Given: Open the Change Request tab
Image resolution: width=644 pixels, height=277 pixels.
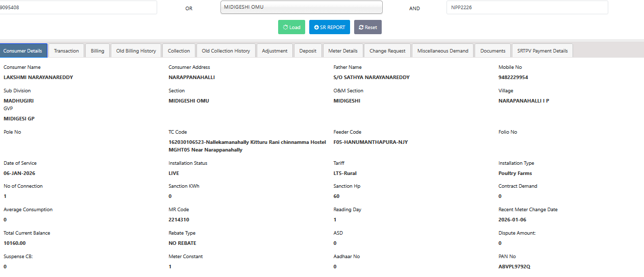Looking at the screenshot, I should (x=387, y=51).
